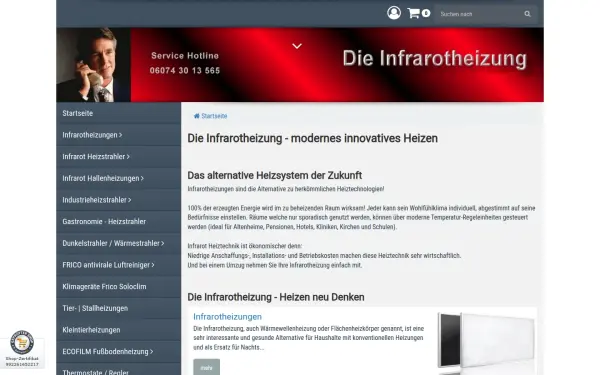Open the user account icon
Image resolution: width=600 pixels, height=375 pixels.
pyautogui.click(x=394, y=13)
